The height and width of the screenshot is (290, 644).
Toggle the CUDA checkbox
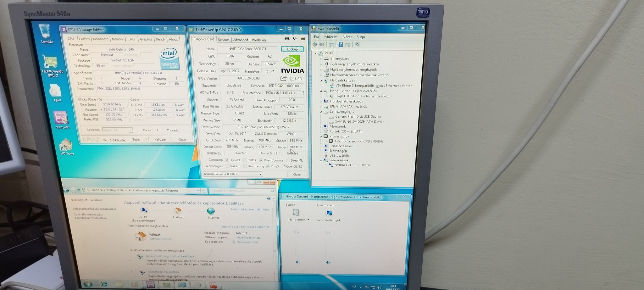point(245,160)
